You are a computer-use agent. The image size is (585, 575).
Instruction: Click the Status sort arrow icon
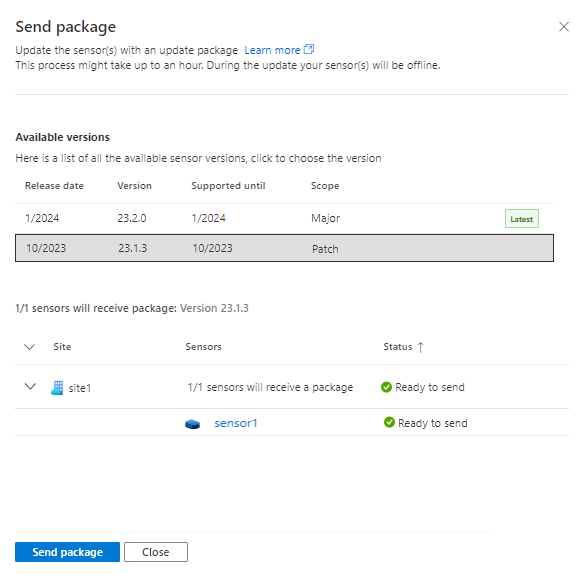(420, 347)
